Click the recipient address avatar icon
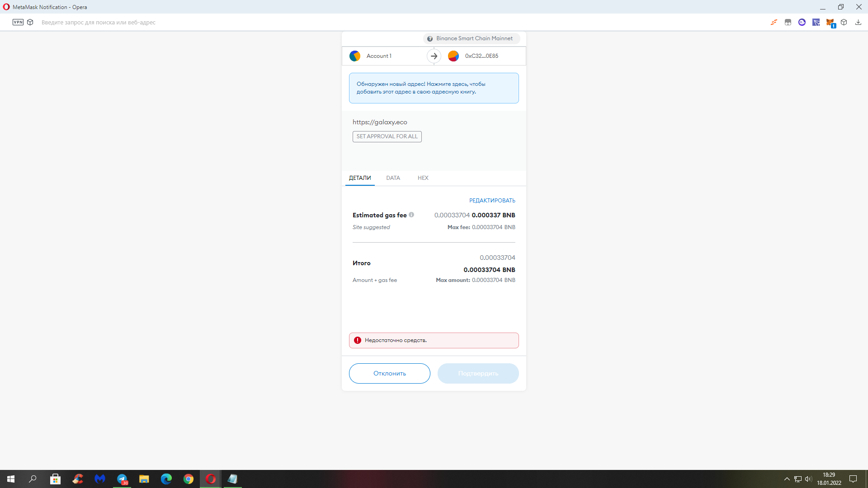This screenshot has width=868, height=488. point(453,56)
